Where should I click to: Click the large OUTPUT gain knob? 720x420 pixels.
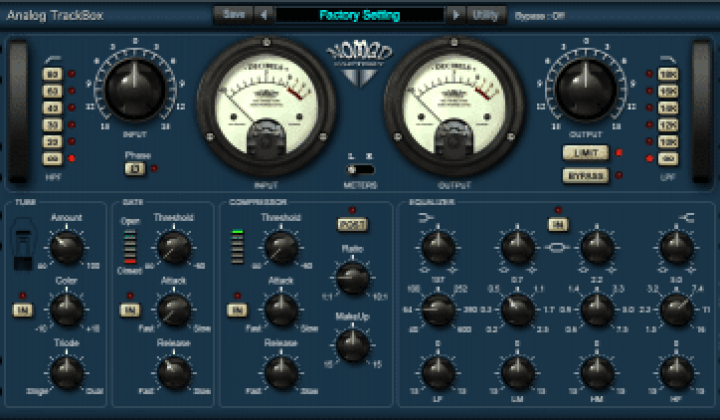(586, 89)
